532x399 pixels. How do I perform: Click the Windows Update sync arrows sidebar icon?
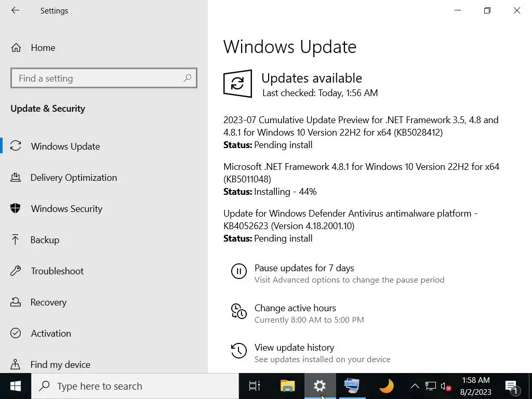click(x=16, y=146)
